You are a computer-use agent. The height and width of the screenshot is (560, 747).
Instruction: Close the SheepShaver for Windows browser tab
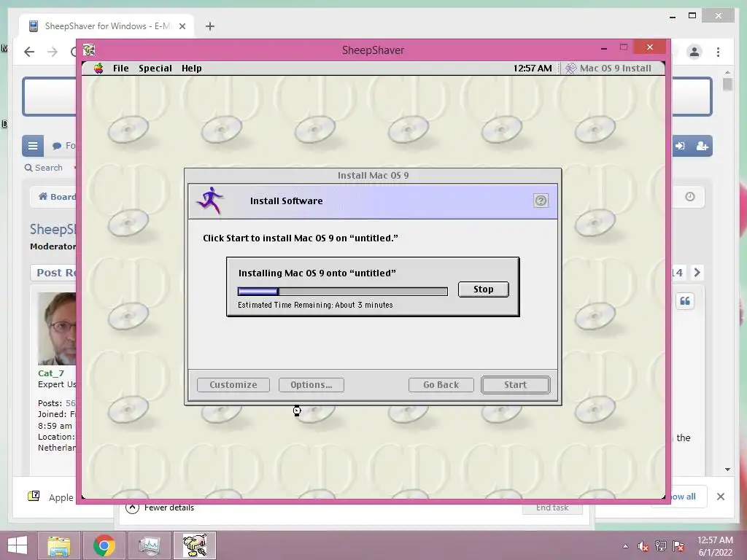(x=182, y=26)
